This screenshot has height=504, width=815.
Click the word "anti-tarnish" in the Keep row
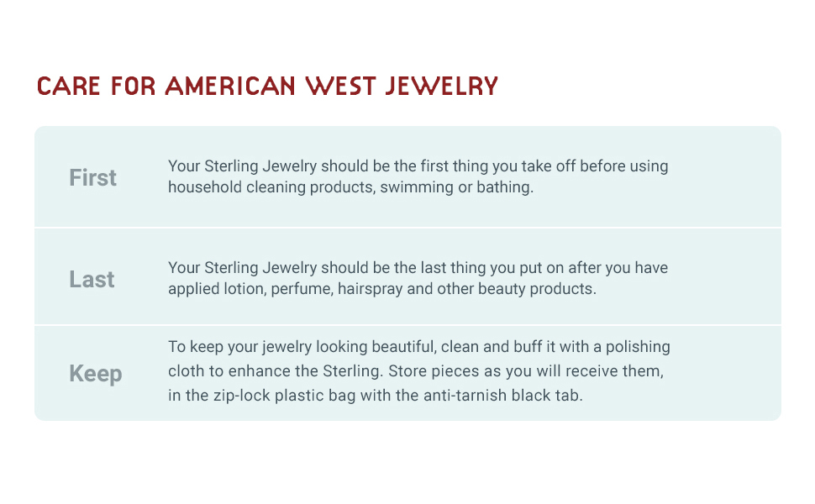click(466, 395)
